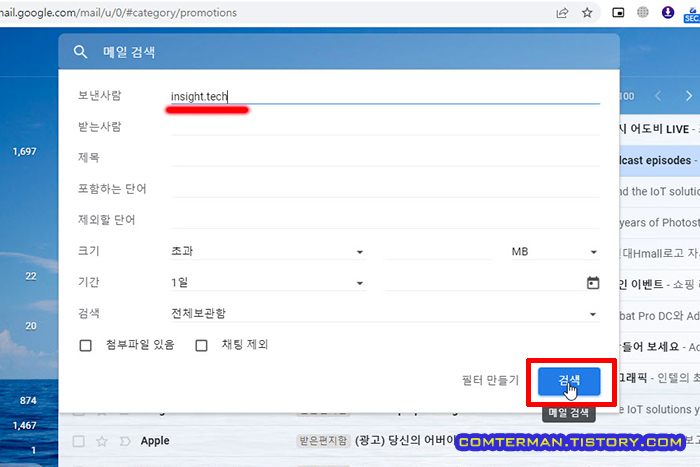Click the 포함하는 단어 input field

385,189
